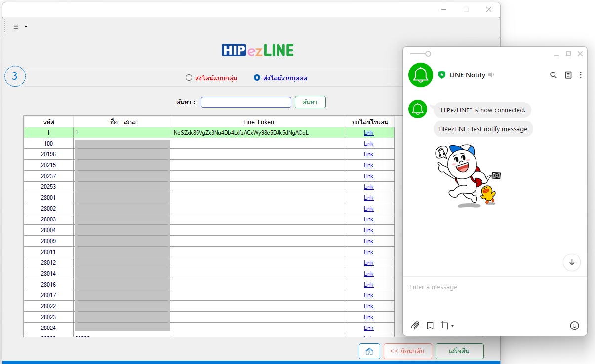Click the green finish button

(x=459, y=351)
